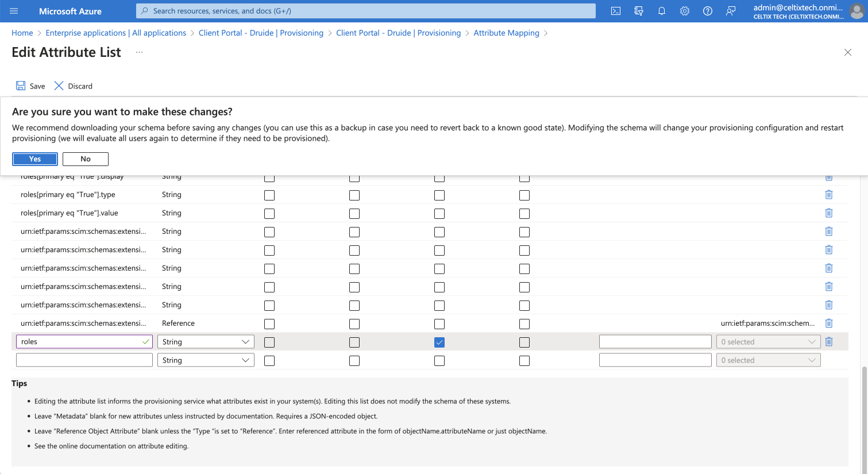Click the No button in confirmation

coord(86,159)
